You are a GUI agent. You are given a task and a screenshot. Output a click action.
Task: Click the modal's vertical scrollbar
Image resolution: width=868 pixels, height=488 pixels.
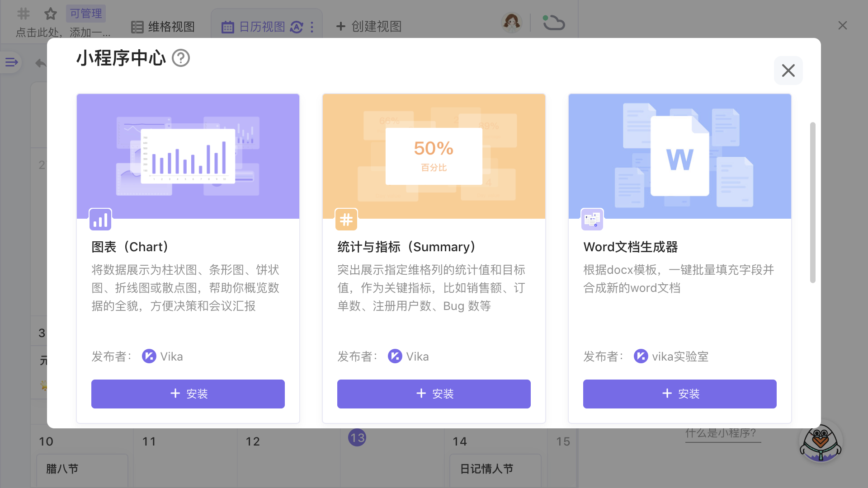pos(812,203)
